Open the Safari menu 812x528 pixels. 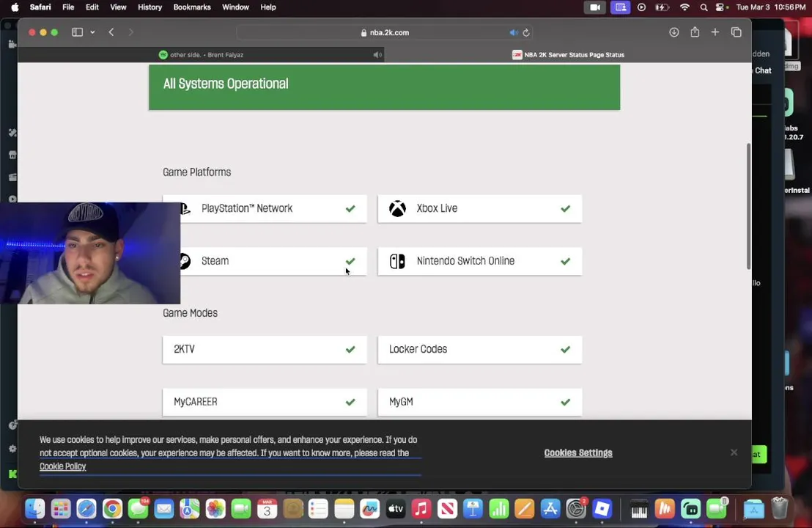pyautogui.click(x=40, y=7)
